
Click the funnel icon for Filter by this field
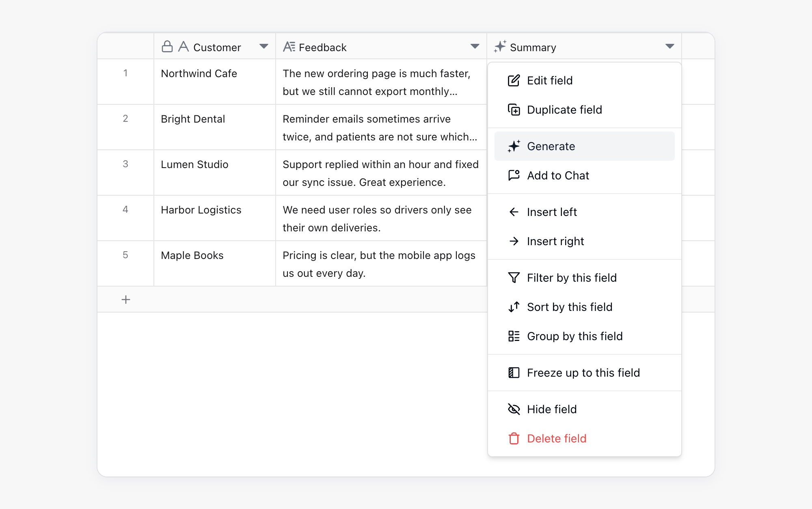pos(514,278)
